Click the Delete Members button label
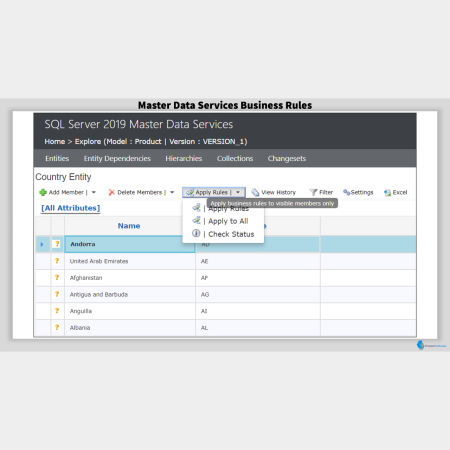The height and width of the screenshot is (450, 450). [x=140, y=192]
